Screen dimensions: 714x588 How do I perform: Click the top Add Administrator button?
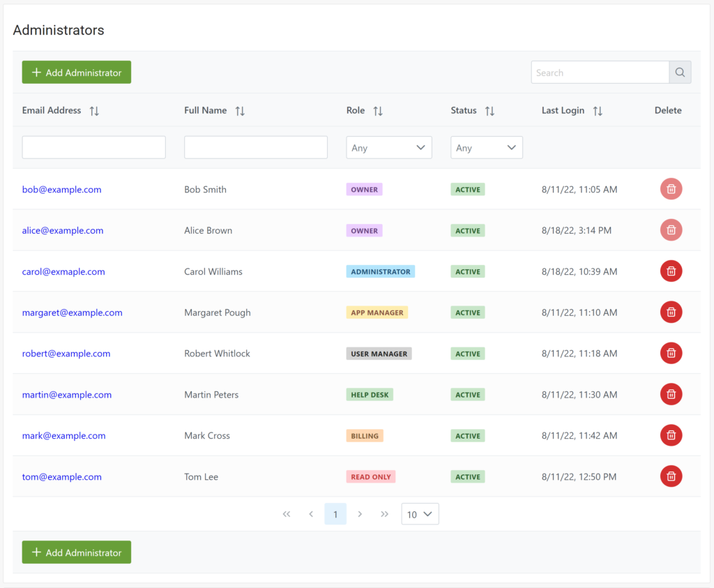tap(77, 73)
